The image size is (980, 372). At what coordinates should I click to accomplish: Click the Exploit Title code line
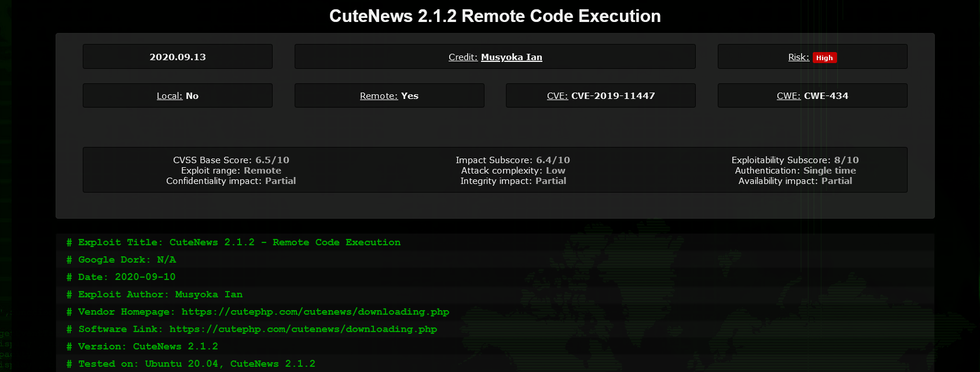[x=233, y=242]
